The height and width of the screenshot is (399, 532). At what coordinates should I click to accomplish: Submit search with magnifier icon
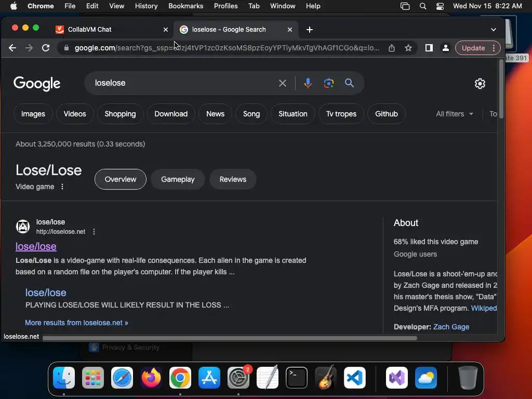tap(349, 83)
